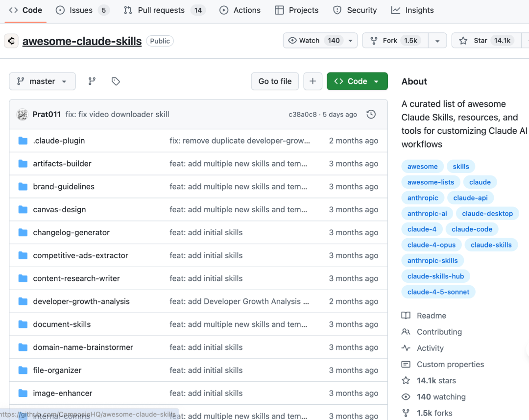Click the repository owner avatar icon
The width and height of the screenshot is (529, 420).
pyautogui.click(x=11, y=41)
